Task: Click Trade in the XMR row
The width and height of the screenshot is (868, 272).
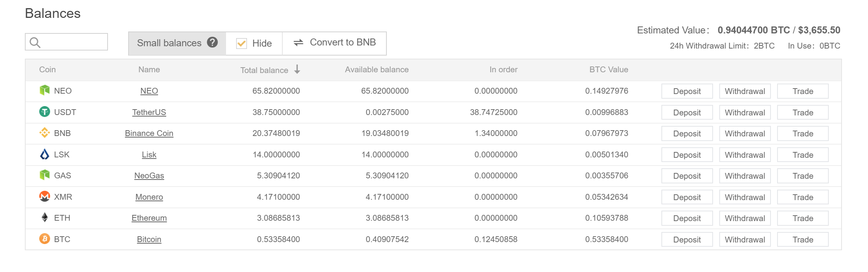Action: (803, 197)
